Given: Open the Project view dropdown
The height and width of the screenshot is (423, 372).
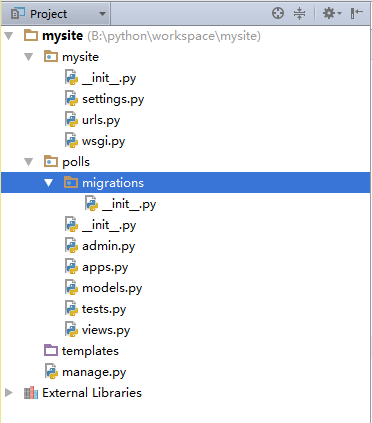Looking at the screenshot, I should pyautogui.click(x=102, y=14).
